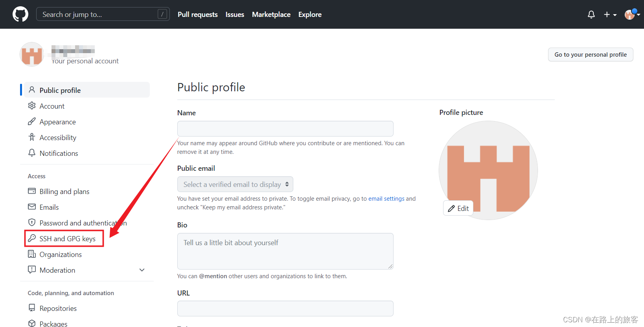The height and width of the screenshot is (327, 644).
Task: Click the slash shortcut icon in search
Action: point(162,14)
